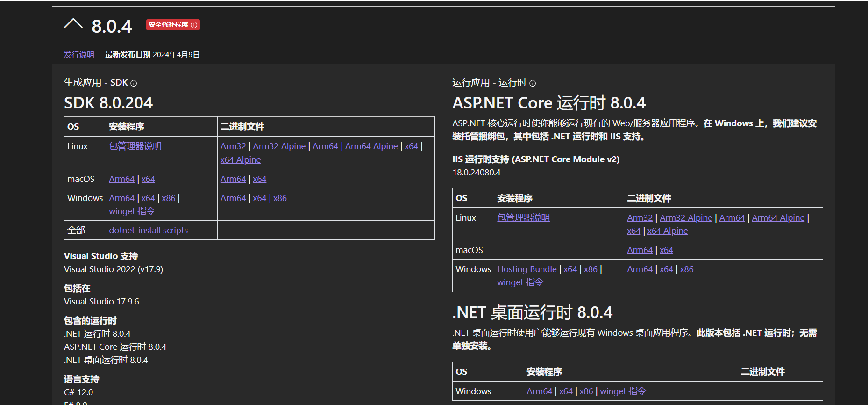The height and width of the screenshot is (405, 868).
Task: Download SDK Windows x64 installer
Action: click(148, 198)
